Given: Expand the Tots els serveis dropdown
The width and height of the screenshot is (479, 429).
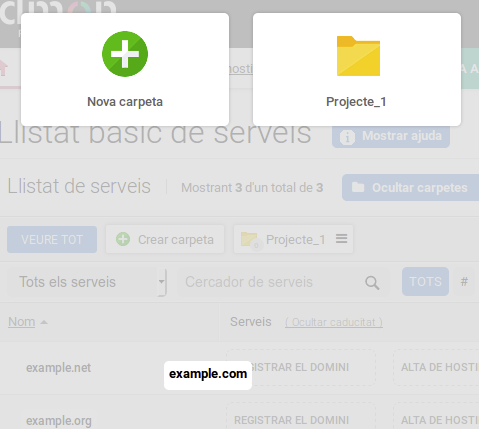Looking at the screenshot, I should tap(86, 282).
